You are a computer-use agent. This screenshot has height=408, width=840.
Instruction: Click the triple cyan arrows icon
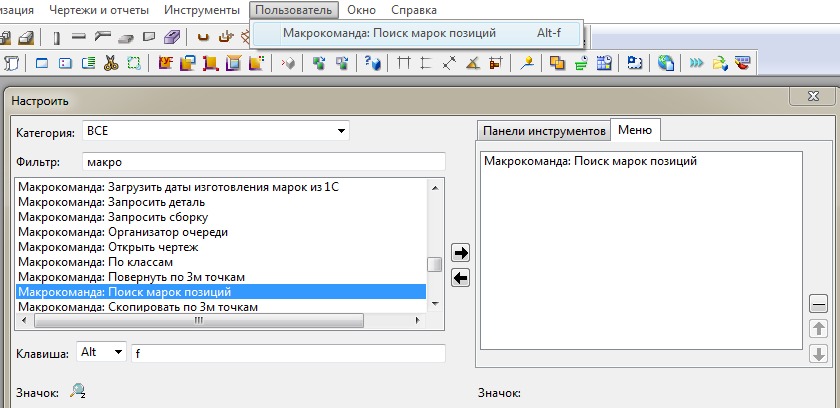(696, 63)
